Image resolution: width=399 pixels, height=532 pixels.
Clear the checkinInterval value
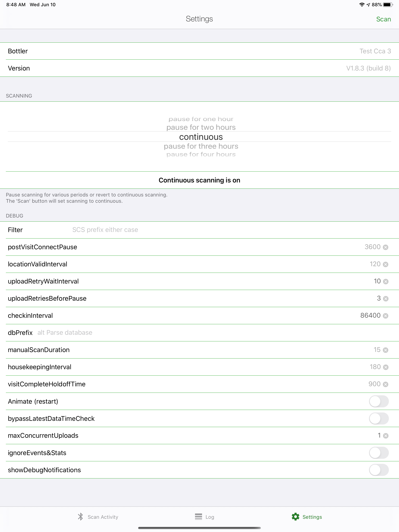(386, 316)
